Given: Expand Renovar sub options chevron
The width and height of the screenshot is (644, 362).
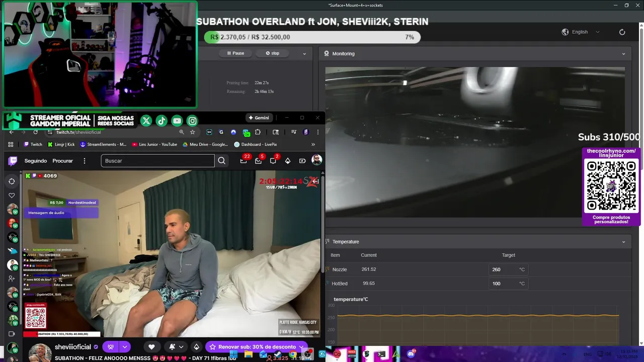Looking at the screenshot, I should coord(301,347).
